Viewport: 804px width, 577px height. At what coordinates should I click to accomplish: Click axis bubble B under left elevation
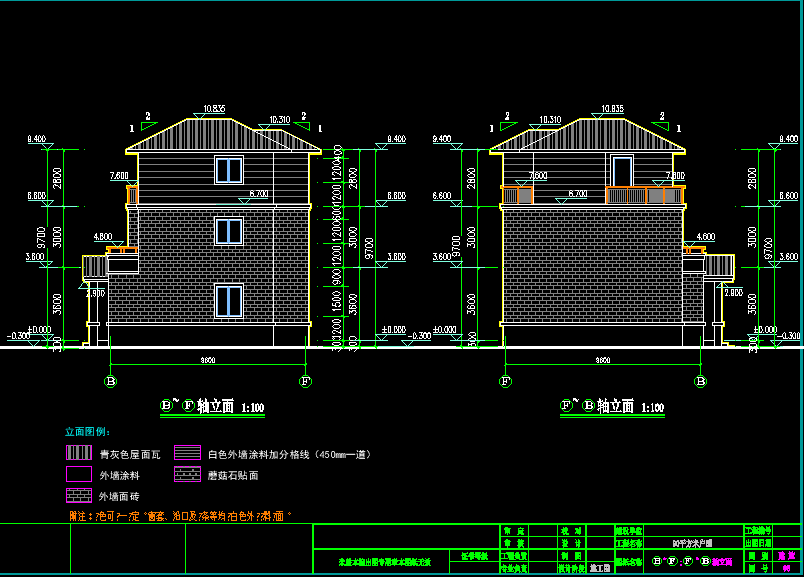click(110, 381)
